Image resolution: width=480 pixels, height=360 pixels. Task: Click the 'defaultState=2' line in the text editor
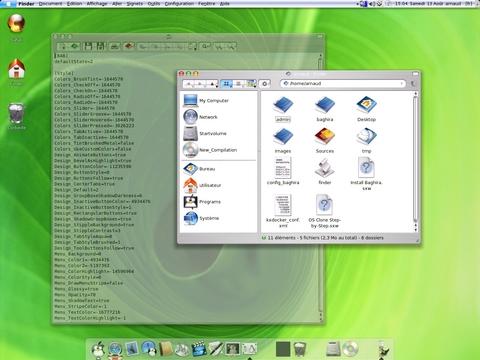[74, 62]
